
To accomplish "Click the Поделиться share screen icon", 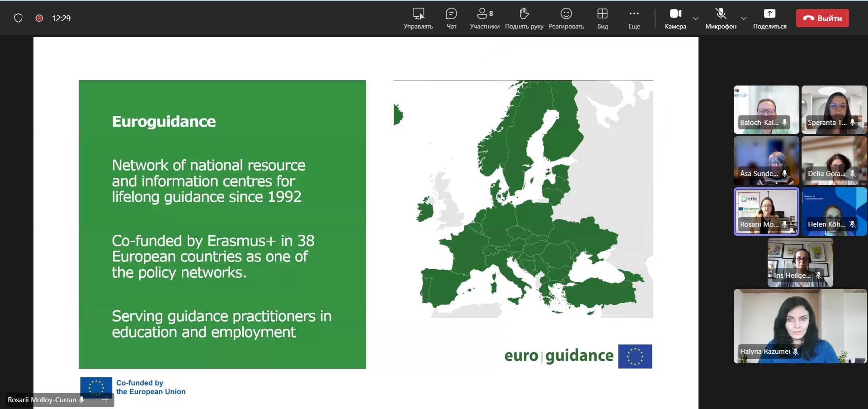I will pos(769,14).
